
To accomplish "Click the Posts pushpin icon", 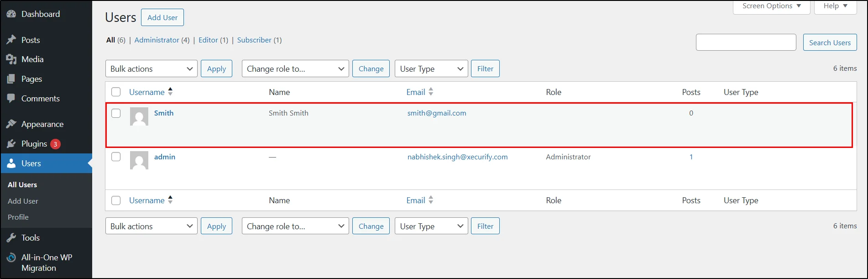I will pos(11,40).
